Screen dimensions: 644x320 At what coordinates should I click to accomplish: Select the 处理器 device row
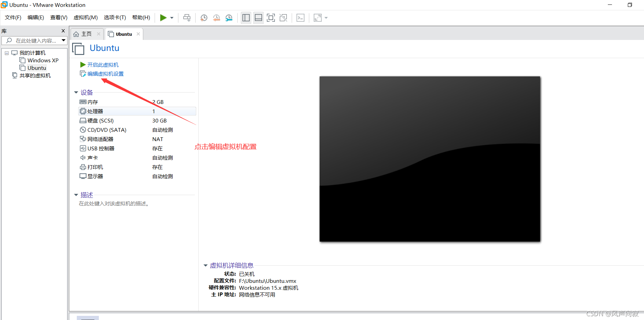click(137, 111)
